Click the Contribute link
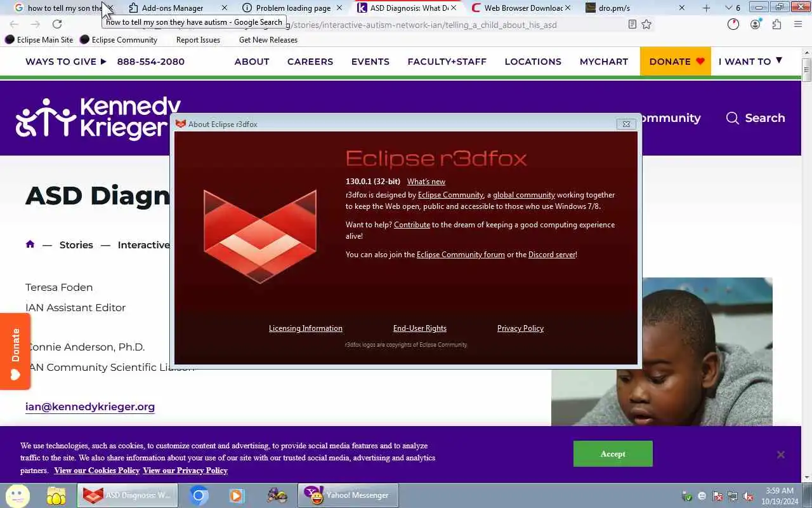The height and width of the screenshot is (508, 812). pyautogui.click(x=412, y=225)
